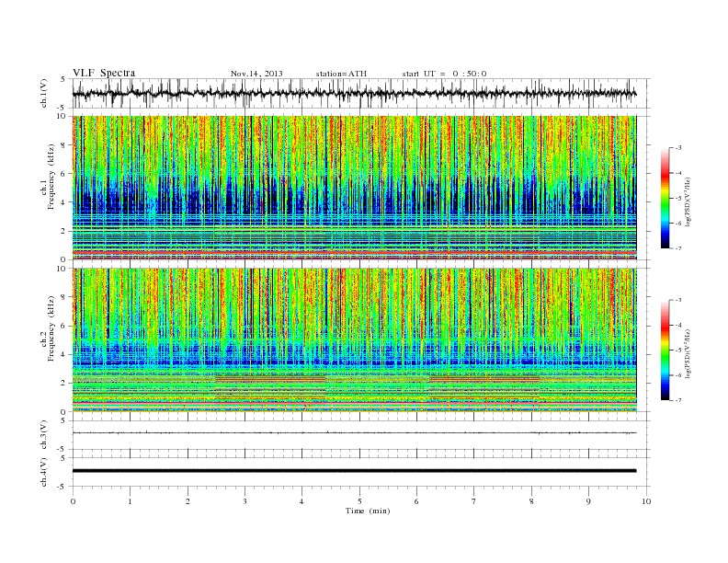This screenshot has width=728, height=563.
Task: Click the ch.1 spectrogram color scale bar
Action: click(665, 199)
